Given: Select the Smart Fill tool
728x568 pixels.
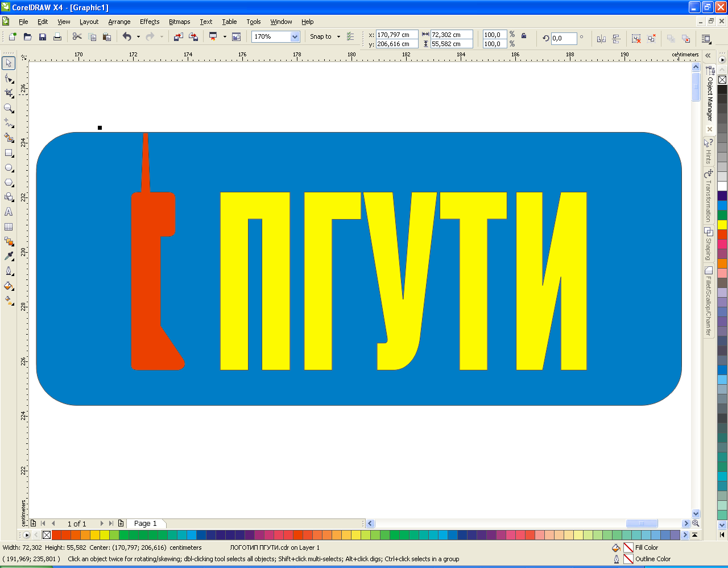Looking at the screenshot, I should tap(9, 137).
